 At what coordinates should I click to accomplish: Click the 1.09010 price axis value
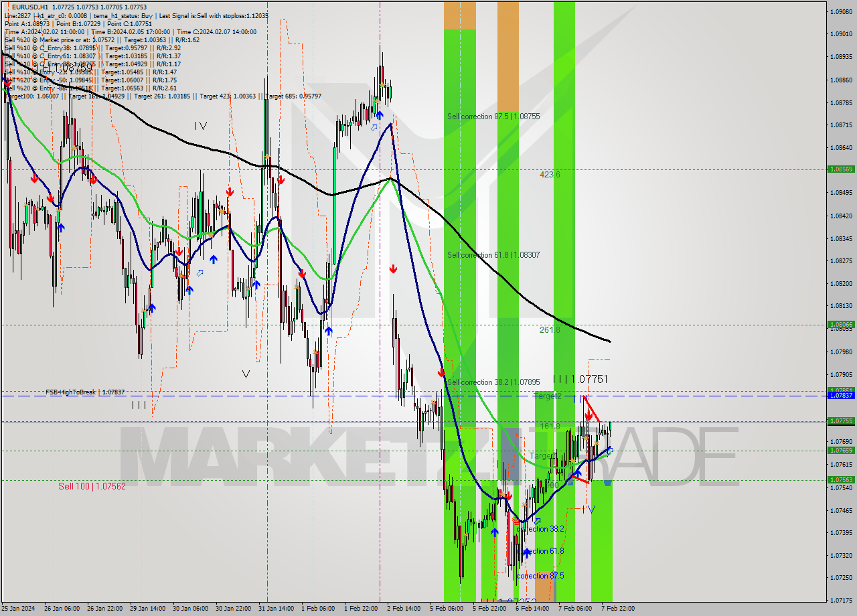pos(841,33)
